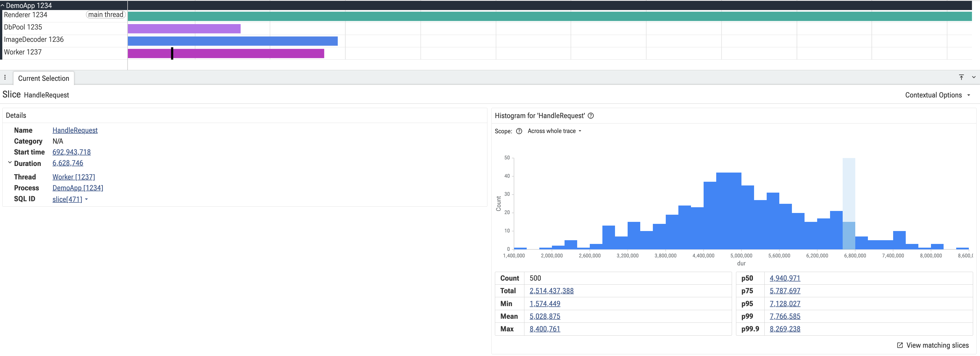Select the ImageDecoder 1236 track label

pyautogui.click(x=34, y=40)
